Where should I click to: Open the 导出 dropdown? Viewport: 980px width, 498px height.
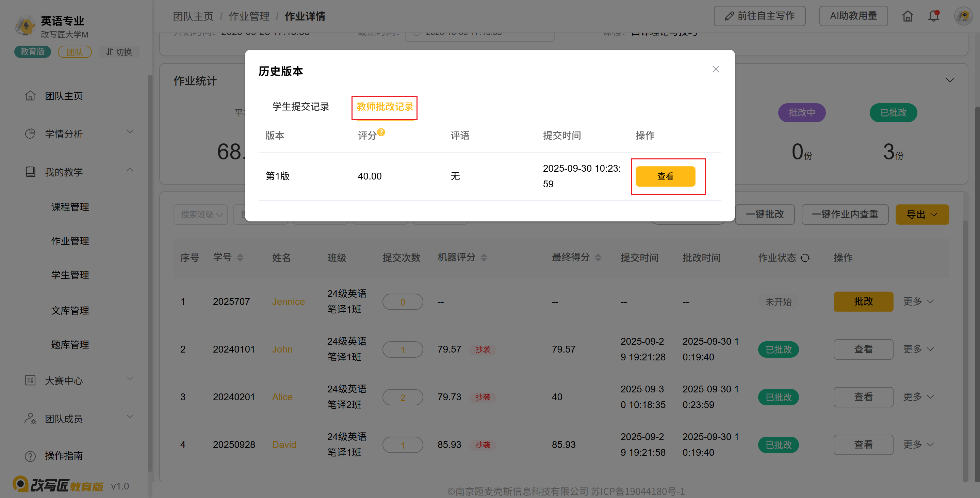coord(922,215)
